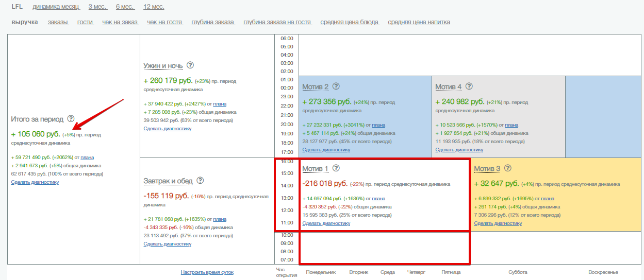Click Сделать диагностику in Мотив 1 block
The width and height of the screenshot is (644, 280).
click(326, 223)
